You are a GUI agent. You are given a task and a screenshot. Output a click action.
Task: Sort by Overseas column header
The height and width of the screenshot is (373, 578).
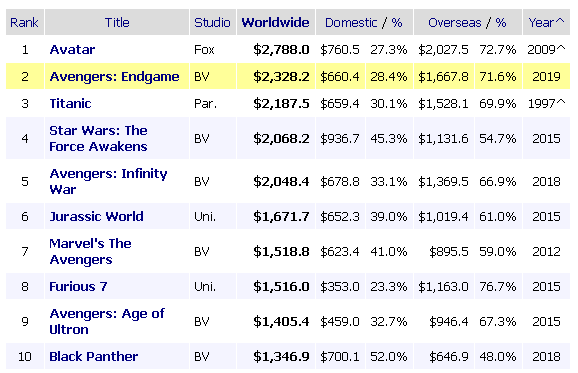(x=455, y=23)
